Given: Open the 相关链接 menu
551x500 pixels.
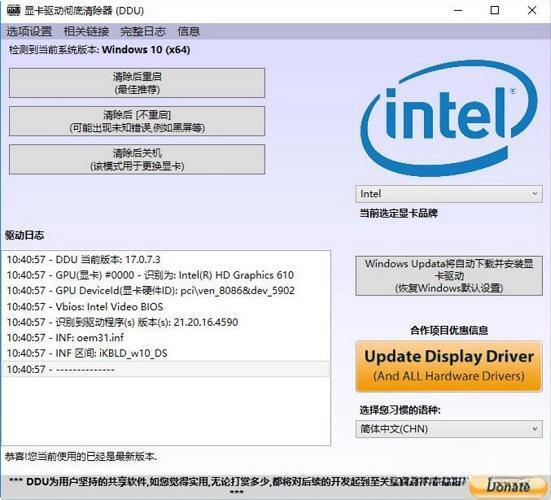Looking at the screenshot, I should pyautogui.click(x=86, y=31).
